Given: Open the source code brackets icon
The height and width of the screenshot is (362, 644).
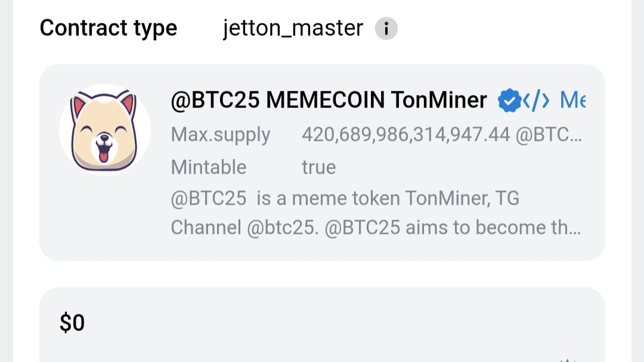Looking at the screenshot, I should click(x=536, y=100).
